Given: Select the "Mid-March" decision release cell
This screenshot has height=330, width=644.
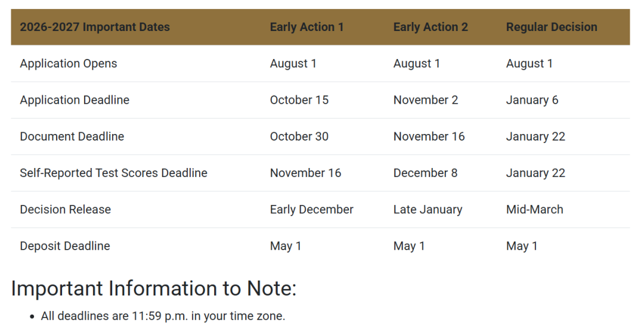Looking at the screenshot, I should pos(534,210).
